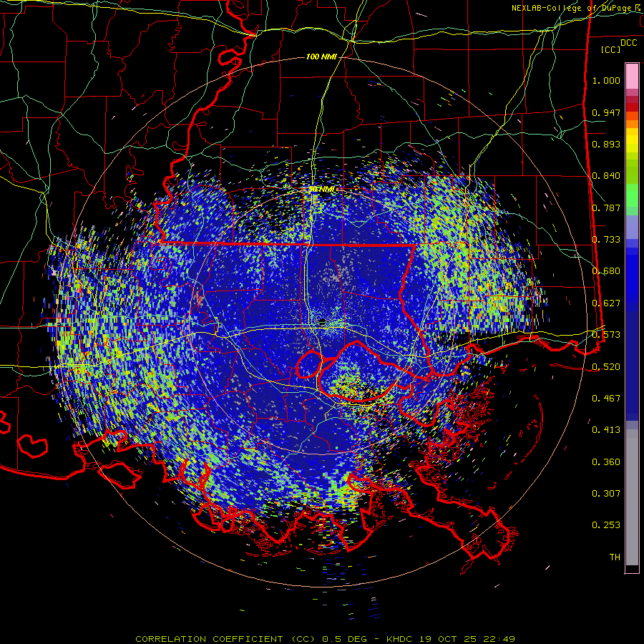Click the radar site marker at map center

[x=322, y=321]
